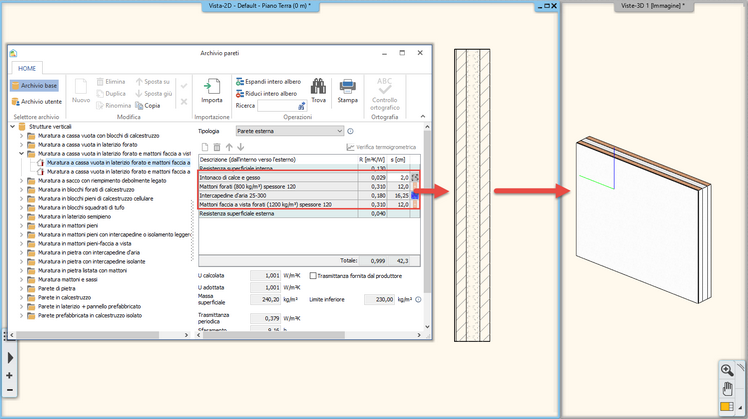Image resolution: width=748 pixels, height=419 pixels.
Task: Click the plus icon on left edge
Action: pyautogui.click(x=10, y=376)
